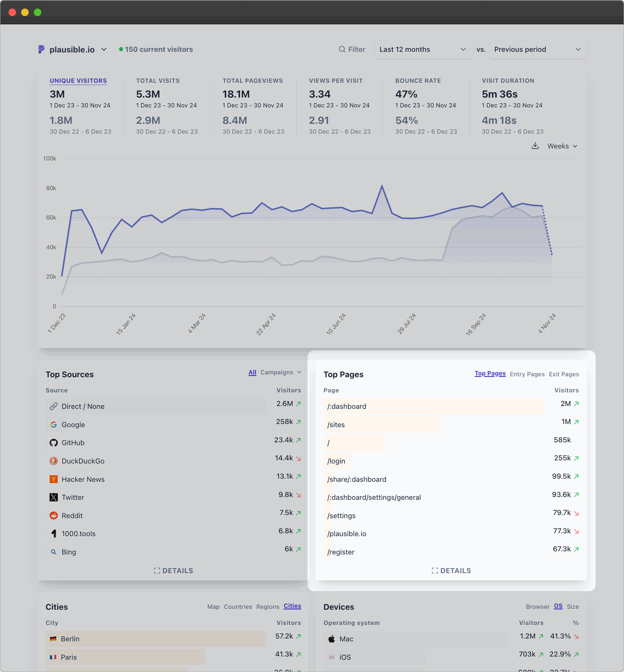The image size is (624, 672).
Task: Click the Plausible logo next to plausible.io
Action: click(41, 49)
